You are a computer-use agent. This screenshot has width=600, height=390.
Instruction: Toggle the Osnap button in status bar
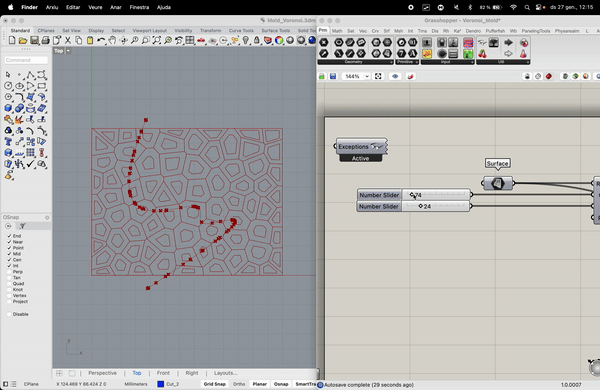coord(281,384)
